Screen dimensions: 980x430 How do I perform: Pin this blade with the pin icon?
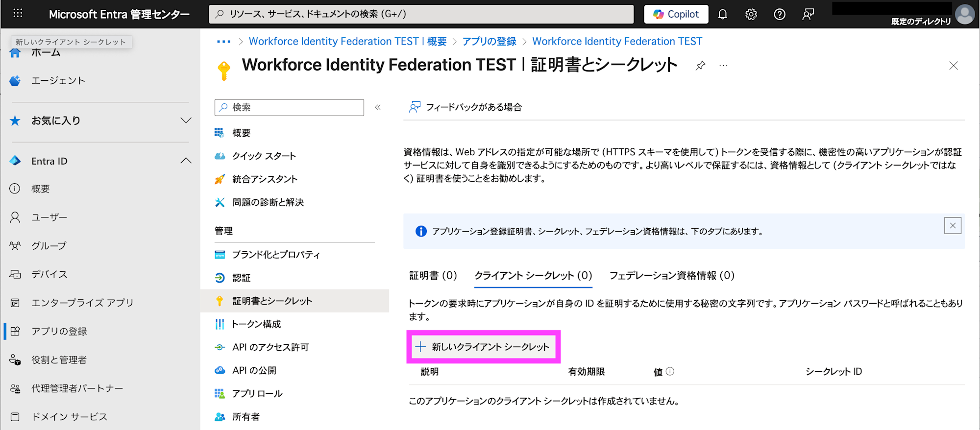700,66
